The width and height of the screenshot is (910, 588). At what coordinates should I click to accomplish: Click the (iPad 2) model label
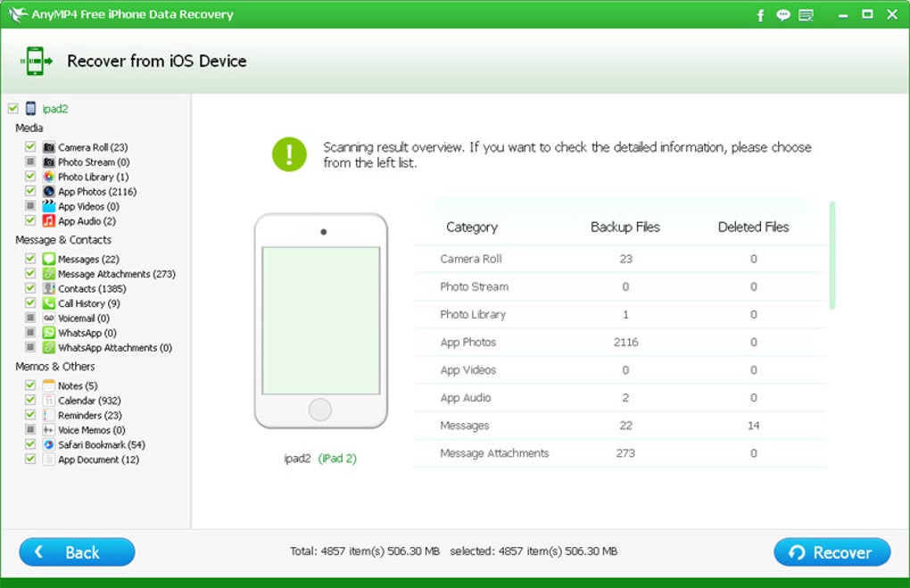(337, 459)
